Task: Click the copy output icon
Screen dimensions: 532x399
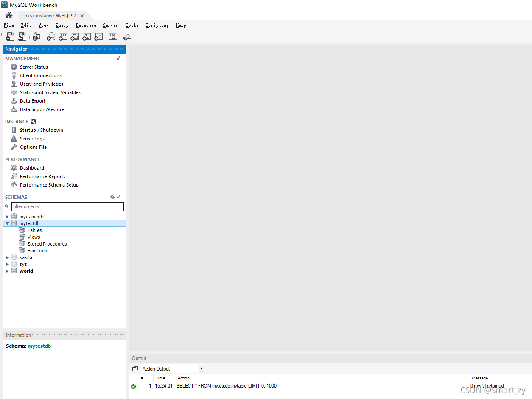Action: point(135,368)
